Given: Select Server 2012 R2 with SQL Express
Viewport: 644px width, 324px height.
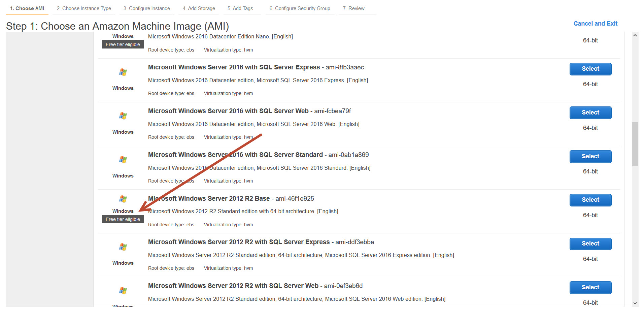Looking at the screenshot, I should pos(590,244).
